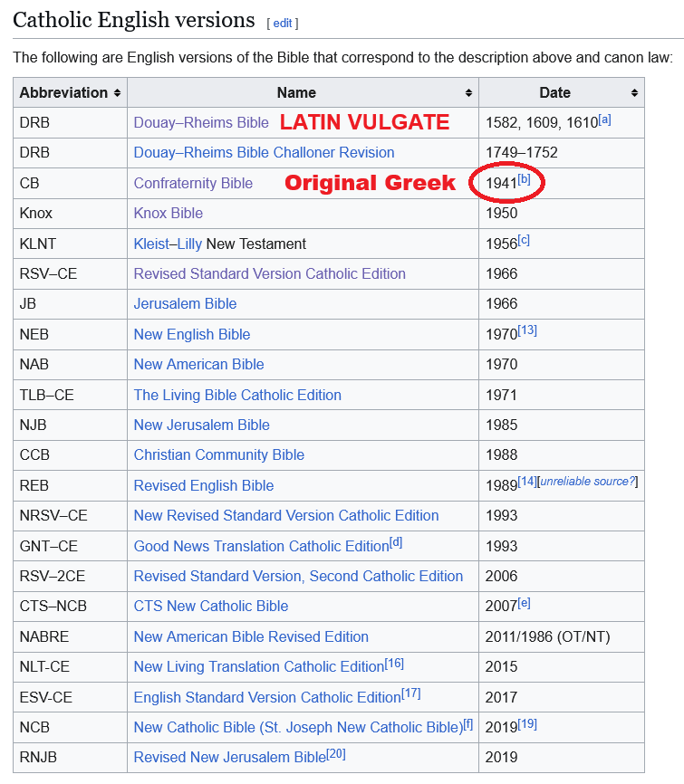Jump to footnote [d] after Good News Translation

[396, 542]
